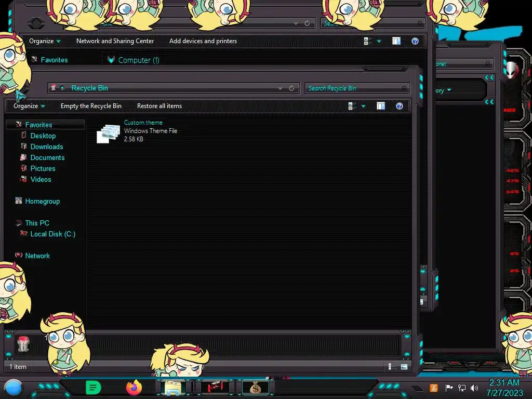This screenshot has width=532, height=399.
Task: Click change view icon in Network window
Action: (367, 41)
